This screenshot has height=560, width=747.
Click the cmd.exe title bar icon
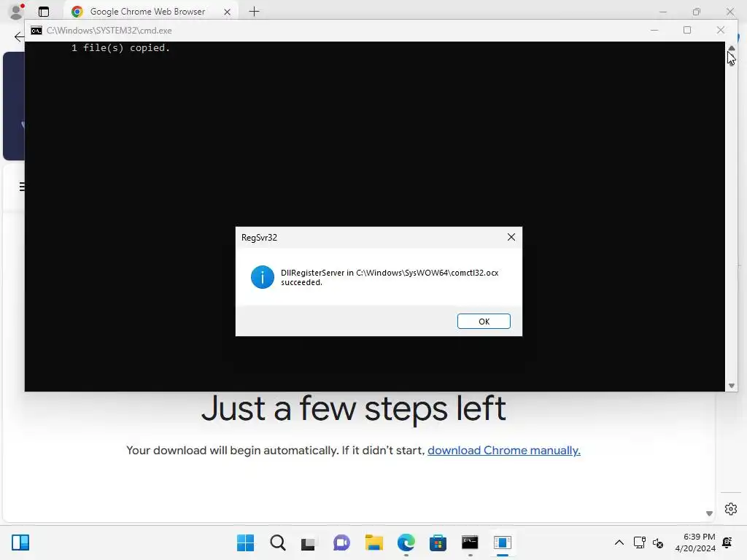36,31
